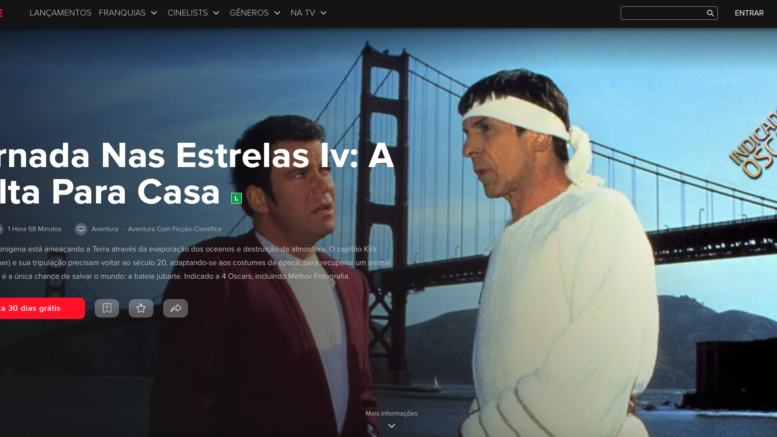Share the movie using the arrow icon
The width and height of the screenshot is (777, 437).
pos(175,308)
